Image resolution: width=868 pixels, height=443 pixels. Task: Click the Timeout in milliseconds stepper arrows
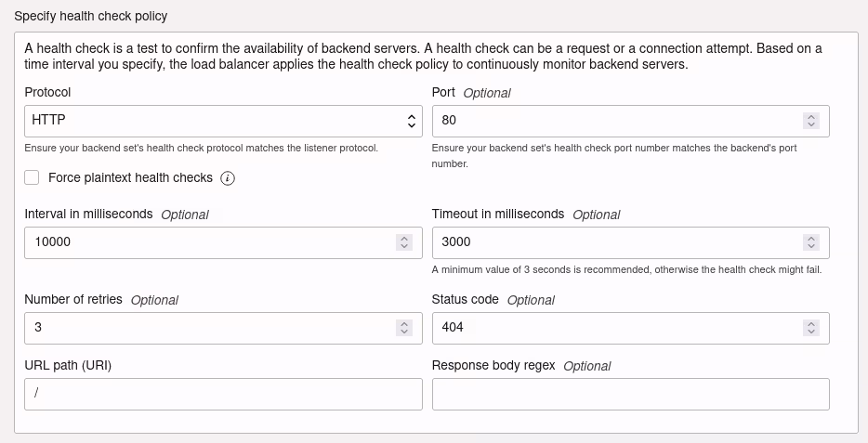click(811, 242)
